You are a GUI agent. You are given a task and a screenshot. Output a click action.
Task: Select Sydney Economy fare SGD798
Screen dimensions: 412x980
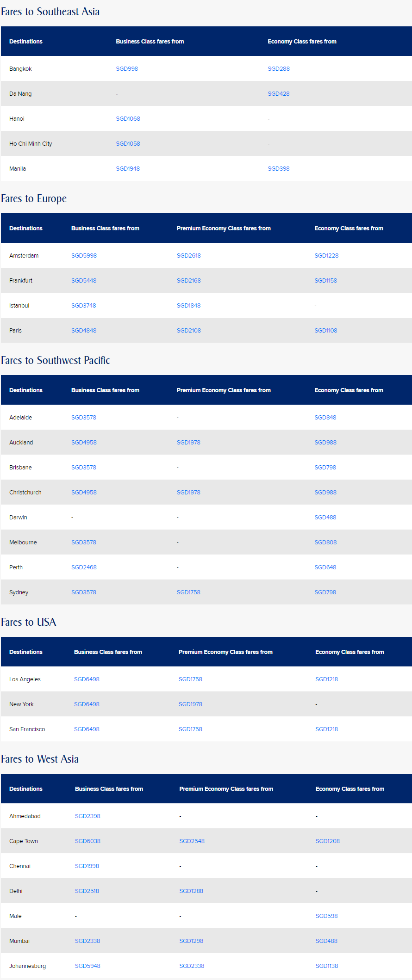point(325,592)
